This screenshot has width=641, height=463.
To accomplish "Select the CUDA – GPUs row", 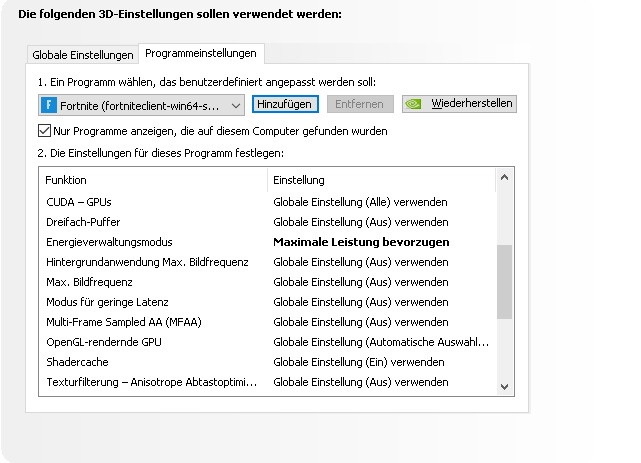I will 267,202.
